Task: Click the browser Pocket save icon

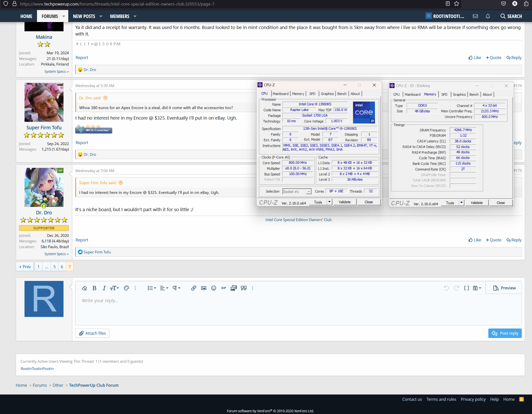Action: pyautogui.click(x=503, y=4)
